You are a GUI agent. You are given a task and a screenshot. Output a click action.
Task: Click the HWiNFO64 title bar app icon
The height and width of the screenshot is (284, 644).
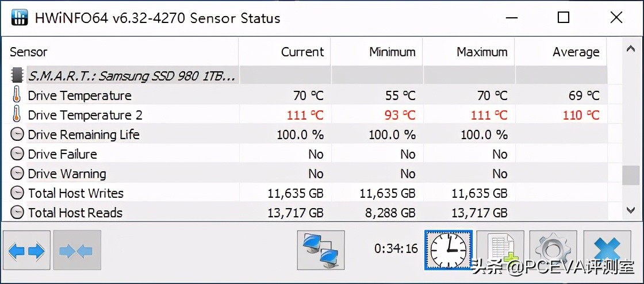(20, 18)
